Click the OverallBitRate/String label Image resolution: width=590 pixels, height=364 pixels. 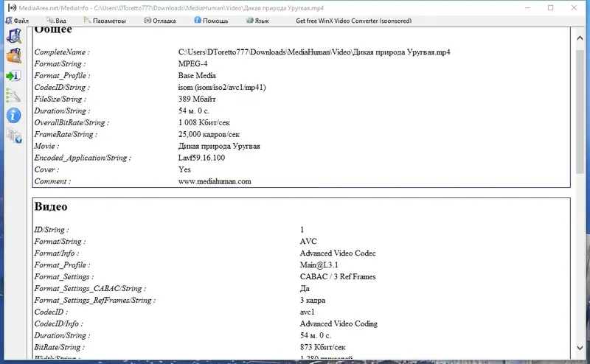point(72,122)
